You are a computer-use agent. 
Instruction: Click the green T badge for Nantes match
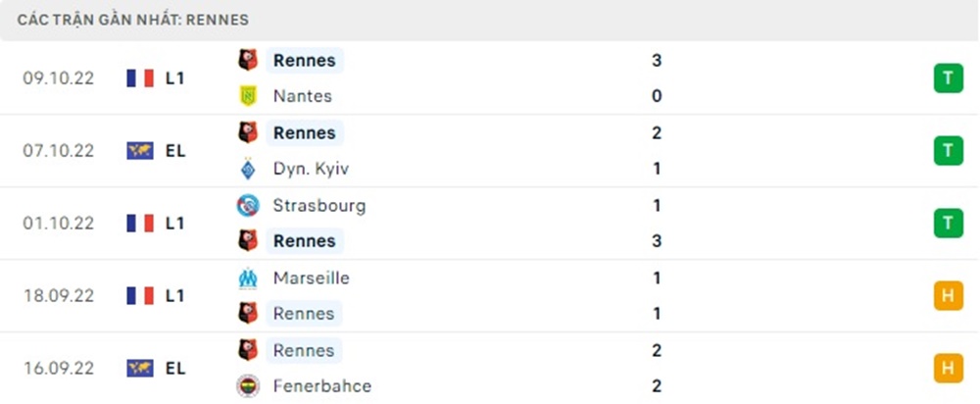[948, 78]
